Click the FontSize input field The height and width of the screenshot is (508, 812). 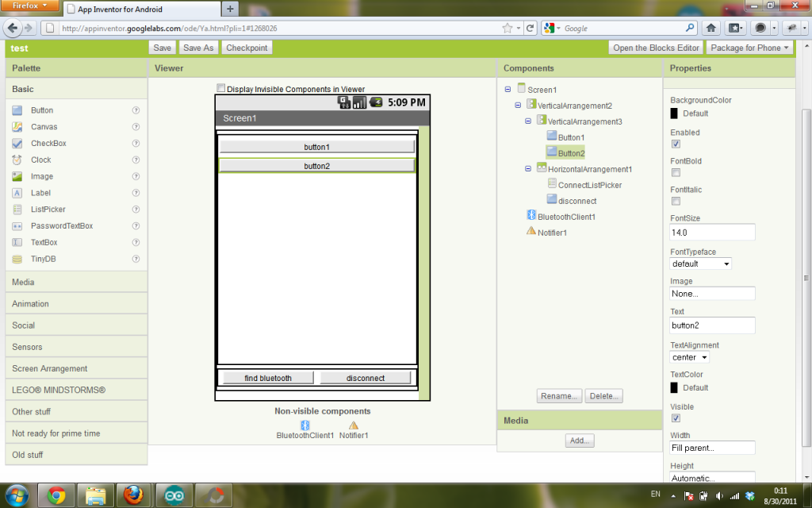click(x=712, y=233)
